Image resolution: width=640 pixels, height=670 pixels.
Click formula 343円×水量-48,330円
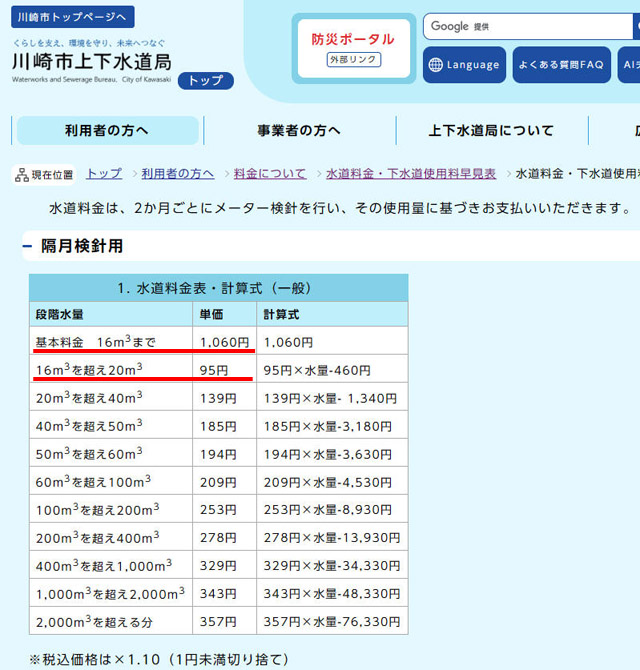pos(332,593)
